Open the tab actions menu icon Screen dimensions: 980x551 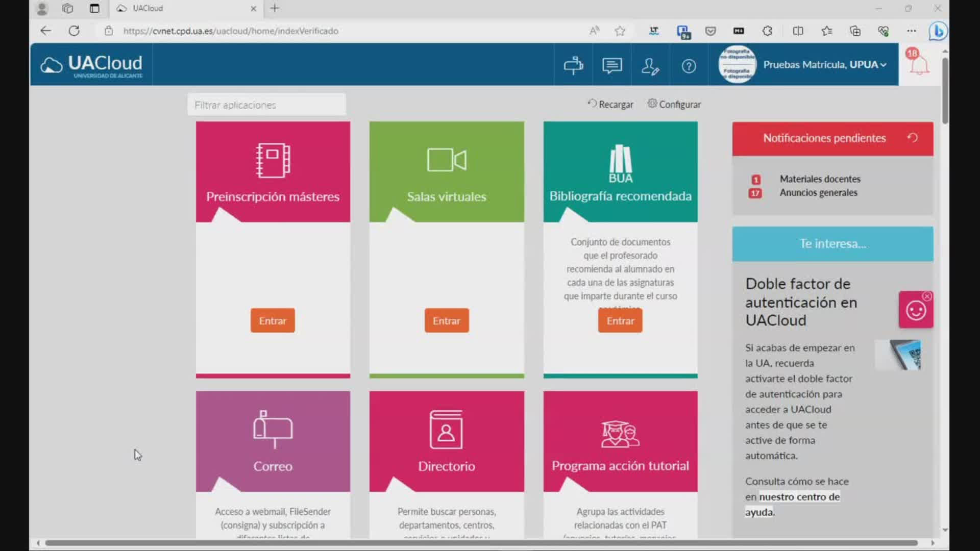(94, 8)
